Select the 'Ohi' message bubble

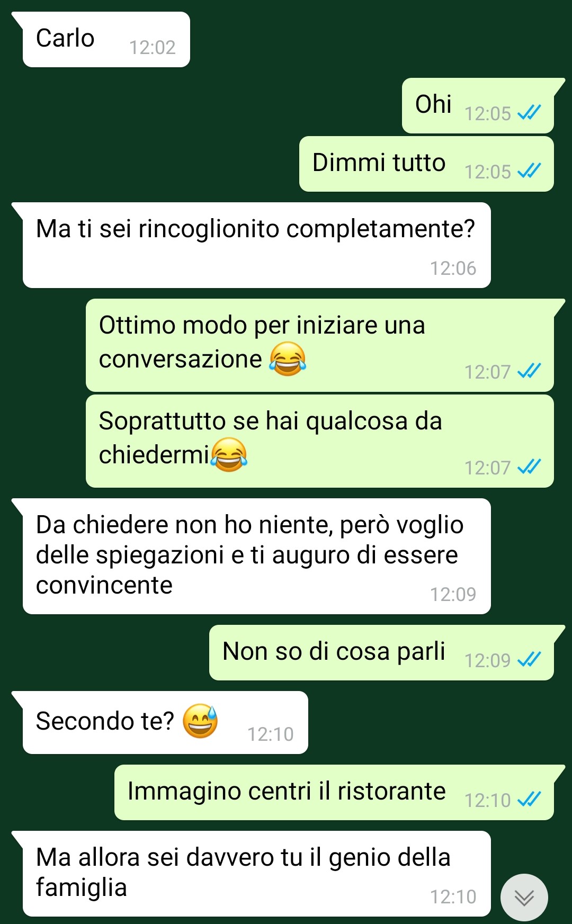point(478,105)
